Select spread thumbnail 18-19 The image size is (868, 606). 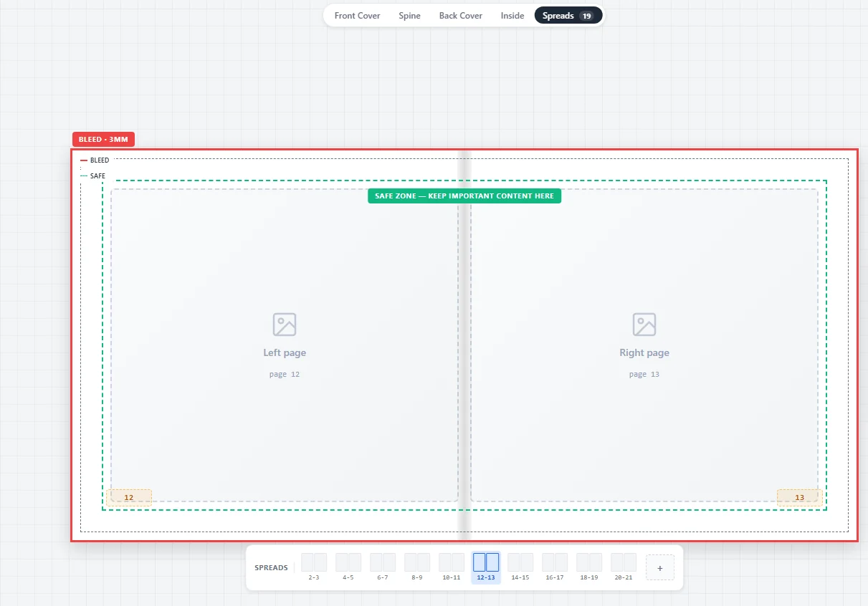pyautogui.click(x=589, y=567)
